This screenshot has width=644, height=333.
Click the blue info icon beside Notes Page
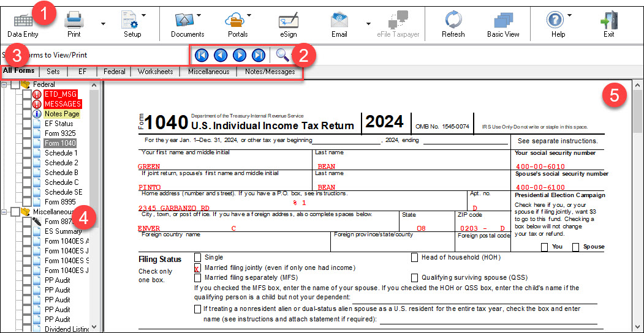tap(37, 114)
